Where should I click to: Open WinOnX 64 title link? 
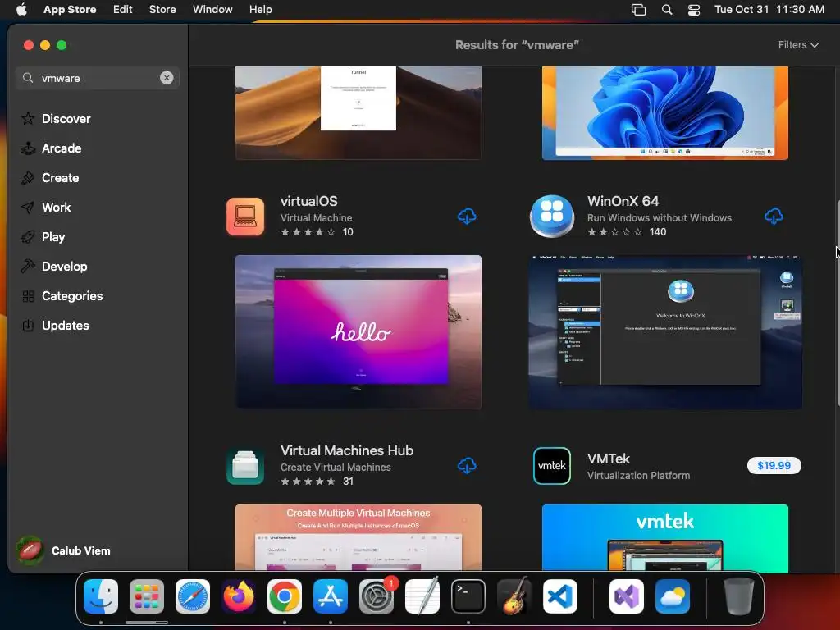tap(623, 202)
